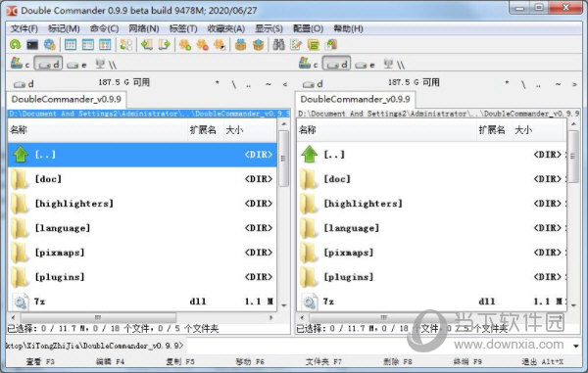Open the 命令(C) menu

coord(104,28)
